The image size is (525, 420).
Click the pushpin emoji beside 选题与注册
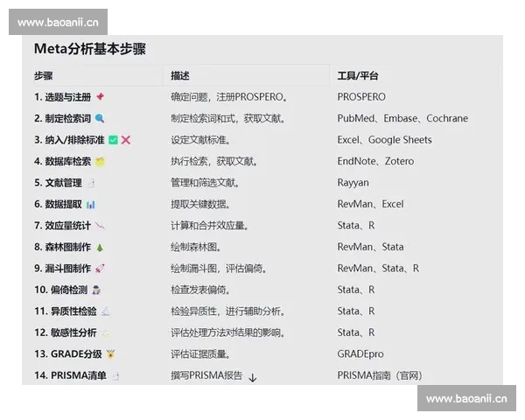100,97
